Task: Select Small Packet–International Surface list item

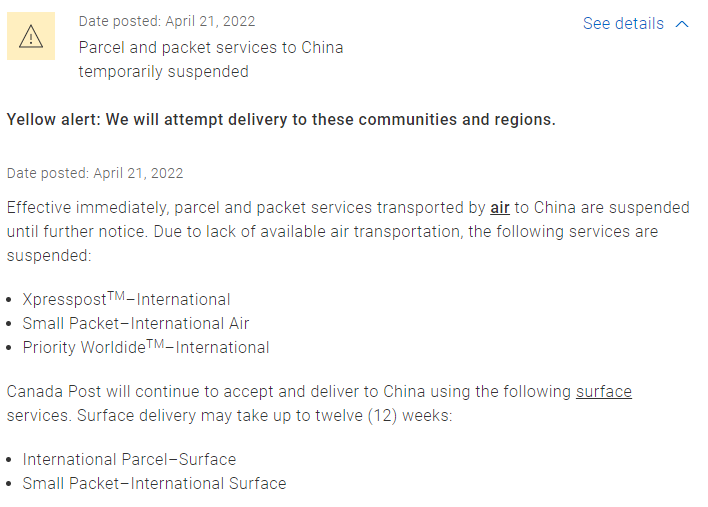Action: [x=154, y=483]
